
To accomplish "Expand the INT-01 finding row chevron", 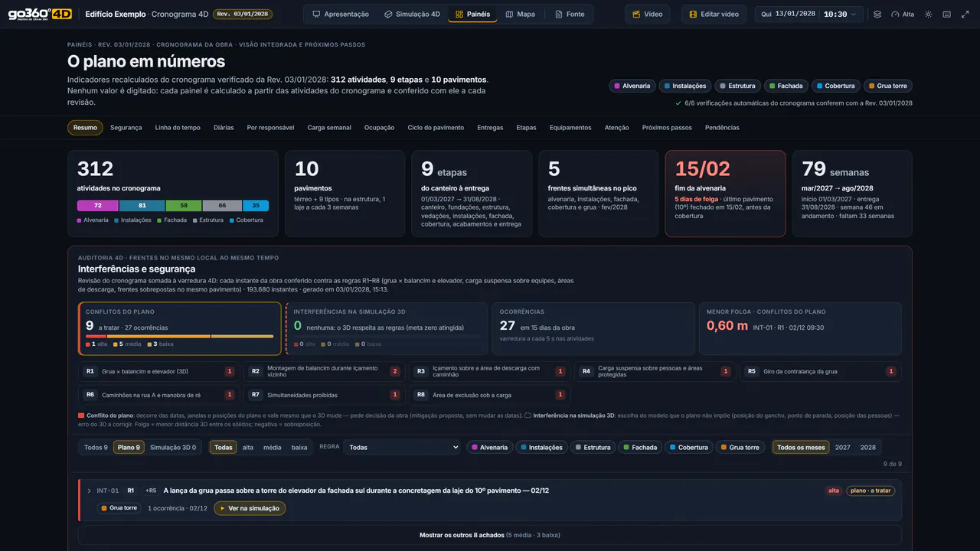I will (x=89, y=491).
